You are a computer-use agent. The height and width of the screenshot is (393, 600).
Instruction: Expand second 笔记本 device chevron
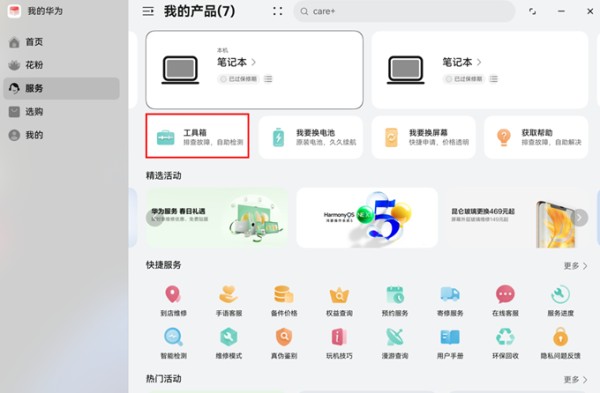click(x=479, y=62)
